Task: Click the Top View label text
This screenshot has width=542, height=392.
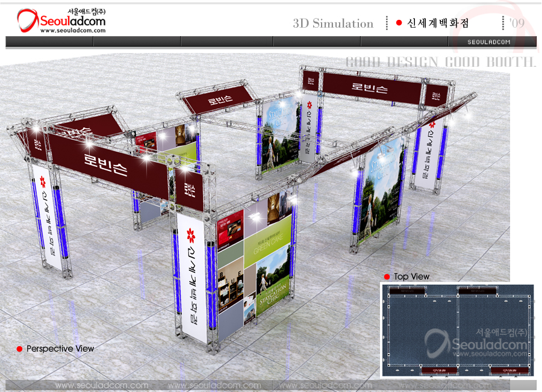Action: point(412,276)
